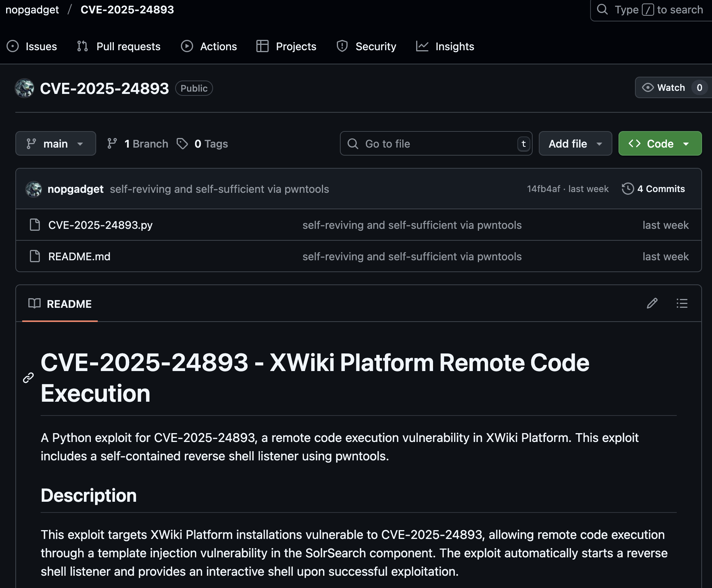This screenshot has width=712, height=588.
Task: Click the Description section heading
Action: 89,495
